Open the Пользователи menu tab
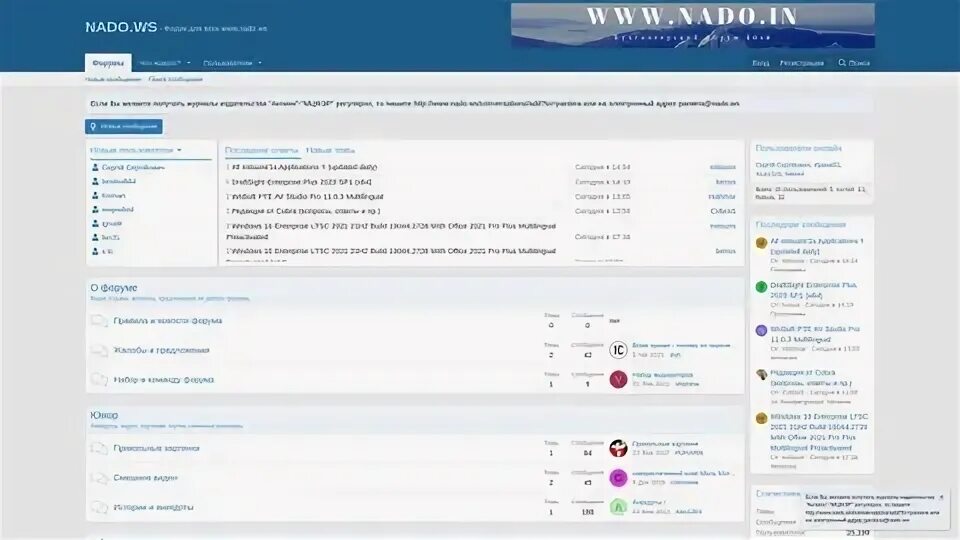The image size is (960, 540). (x=228, y=62)
